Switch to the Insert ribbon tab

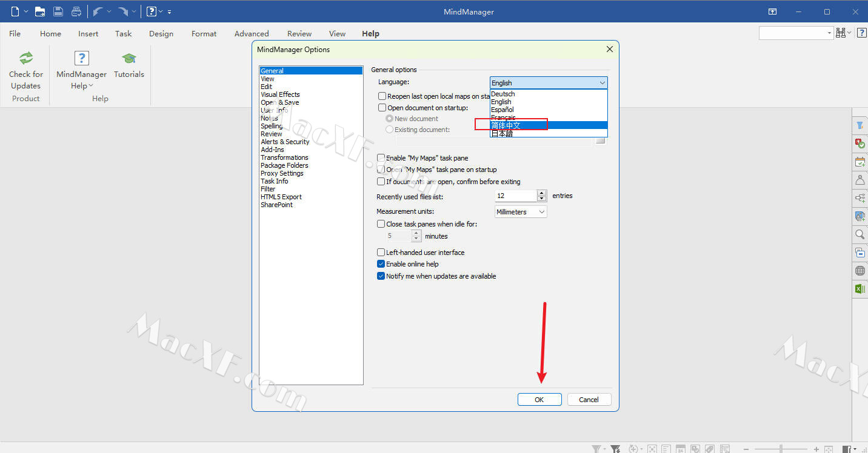pos(88,34)
